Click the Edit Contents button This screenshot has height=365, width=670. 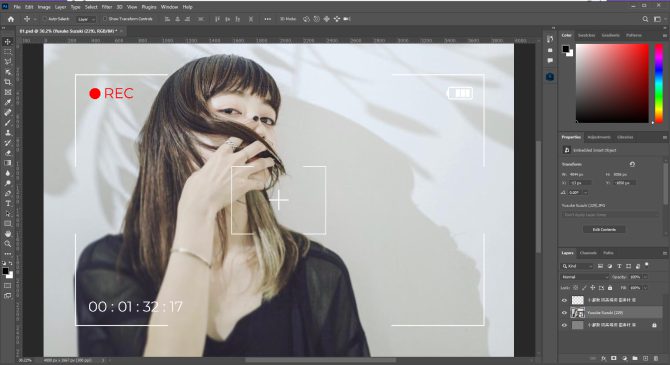coord(604,230)
